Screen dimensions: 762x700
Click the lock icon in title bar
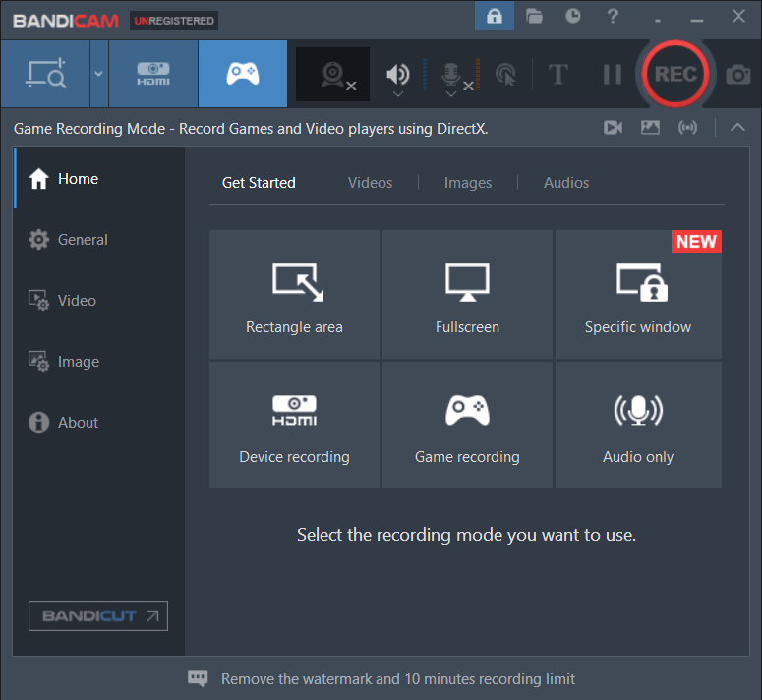tap(495, 16)
